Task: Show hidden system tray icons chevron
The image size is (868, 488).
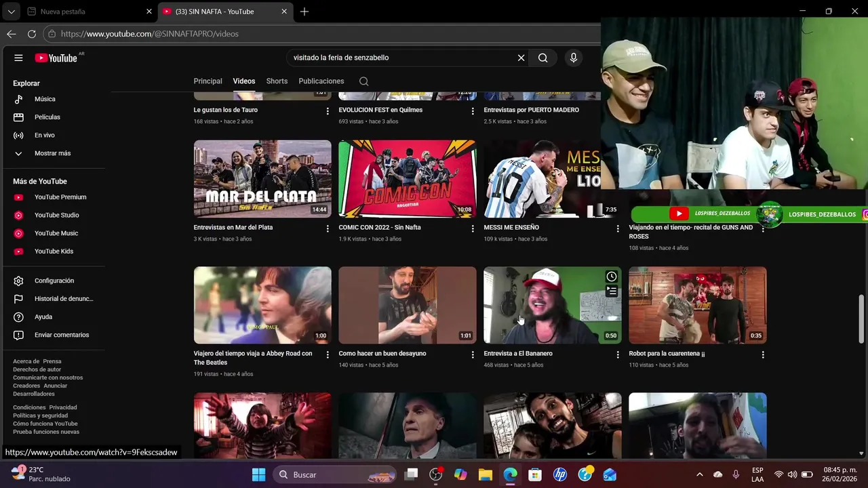Action: click(x=699, y=474)
